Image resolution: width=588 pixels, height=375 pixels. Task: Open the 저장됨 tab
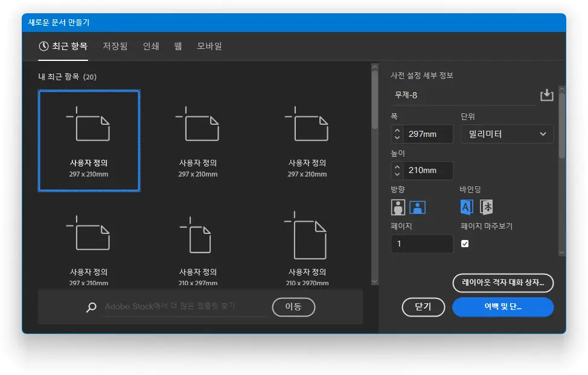point(115,46)
